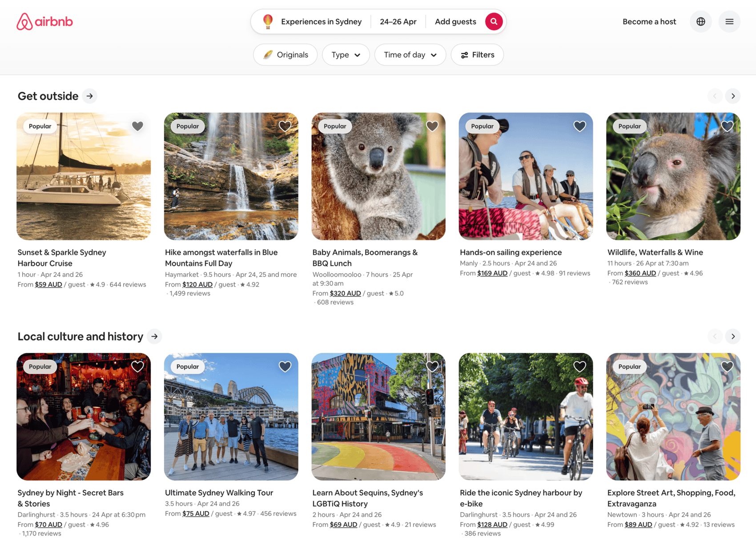Viewport: 756px width, 547px height.
Task: Open the Baby Animals BBQ Lunch photo
Action: click(378, 176)
